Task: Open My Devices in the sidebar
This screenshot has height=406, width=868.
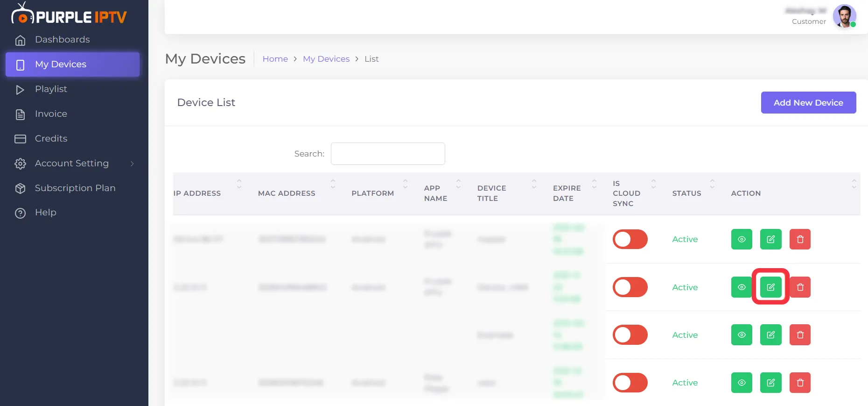Action: click(x=72, y=64)
